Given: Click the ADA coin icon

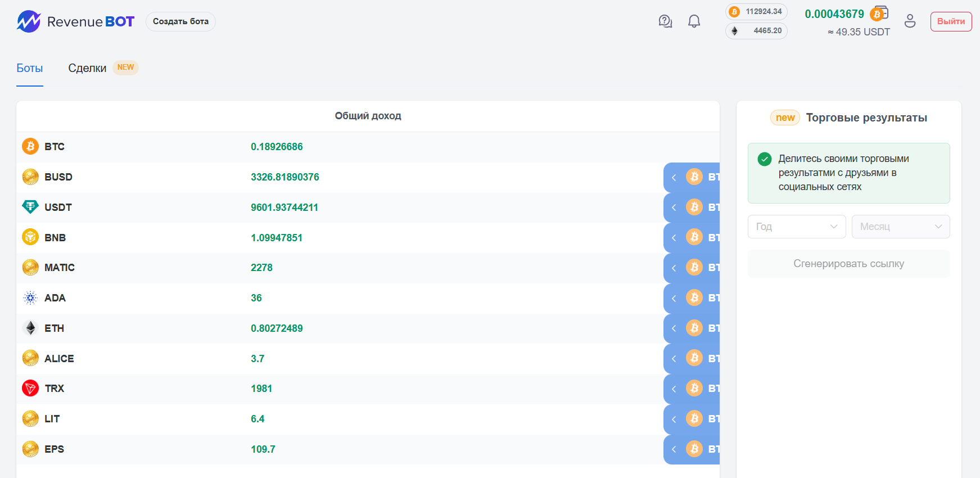Looking at the screenshot, I should point(30,298).
